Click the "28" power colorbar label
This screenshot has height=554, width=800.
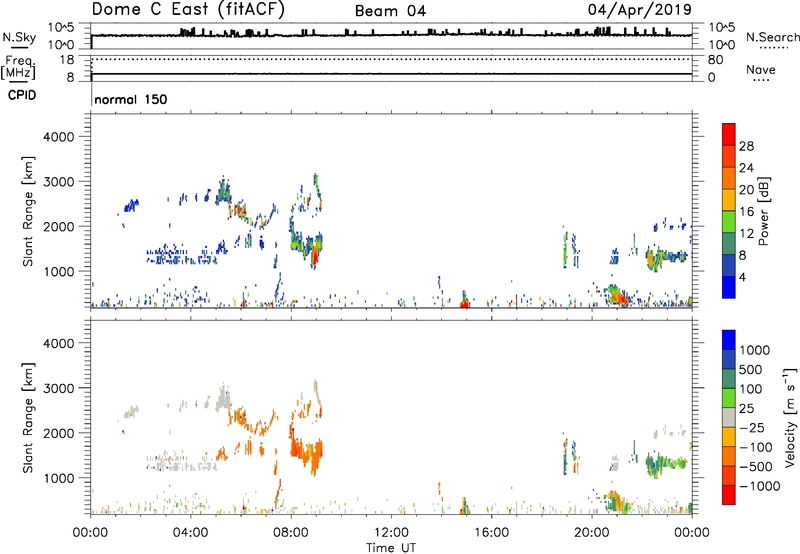point(746,146)
